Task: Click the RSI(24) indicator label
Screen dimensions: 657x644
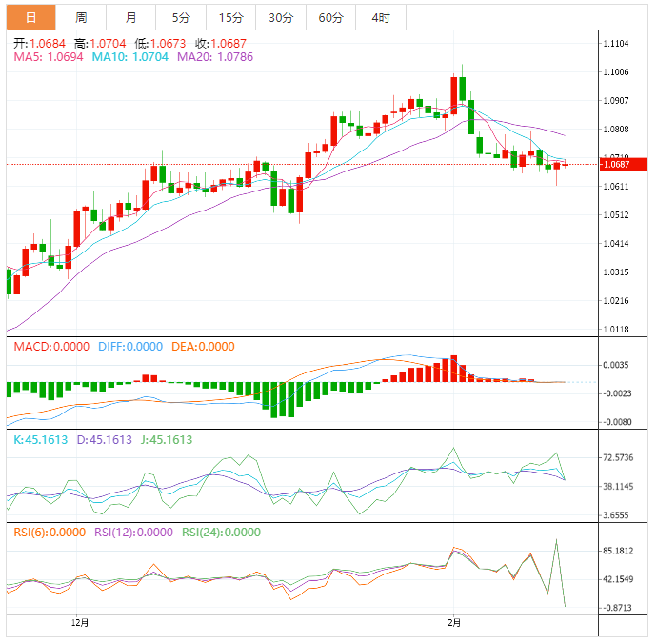Action: (x=220, y=533)
